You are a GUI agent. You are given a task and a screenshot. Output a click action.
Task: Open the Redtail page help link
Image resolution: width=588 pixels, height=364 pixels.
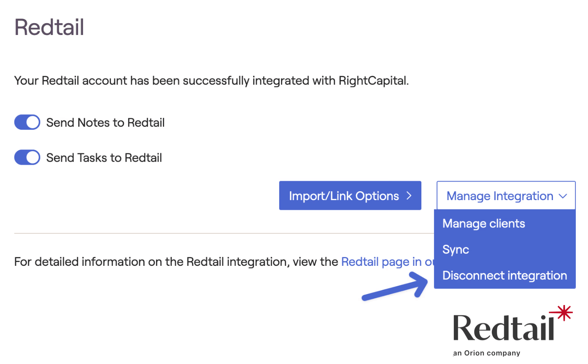click(387, 262)
